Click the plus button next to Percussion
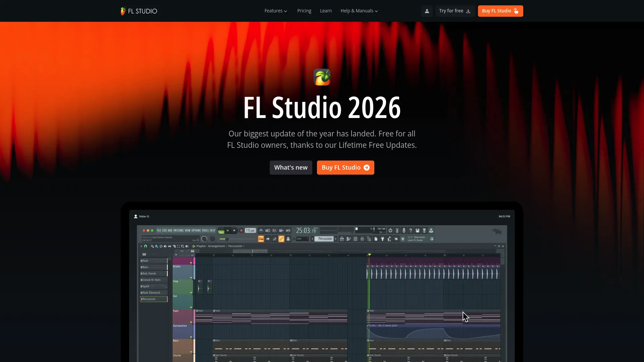Screen dimensions: 644x362 [335, 239]
